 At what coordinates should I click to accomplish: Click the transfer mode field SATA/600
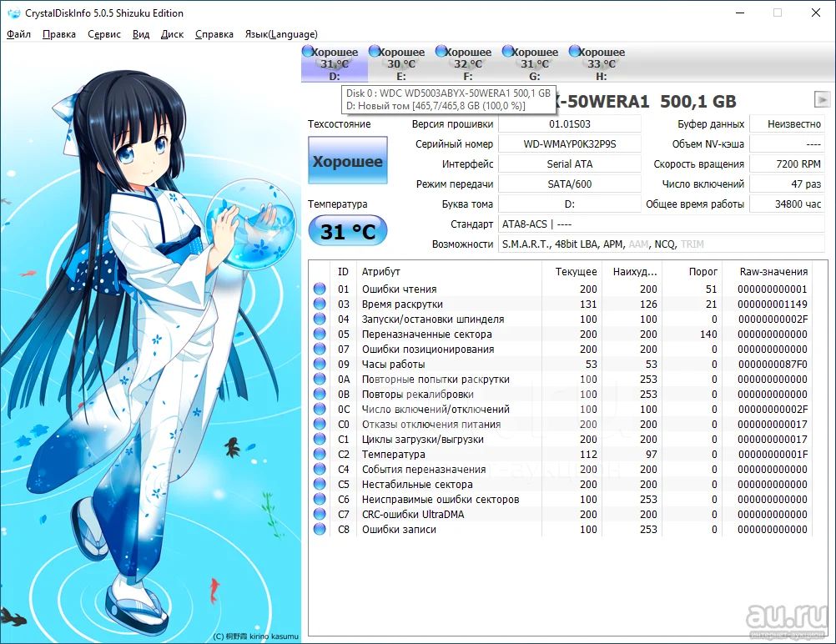click(569, 184)
